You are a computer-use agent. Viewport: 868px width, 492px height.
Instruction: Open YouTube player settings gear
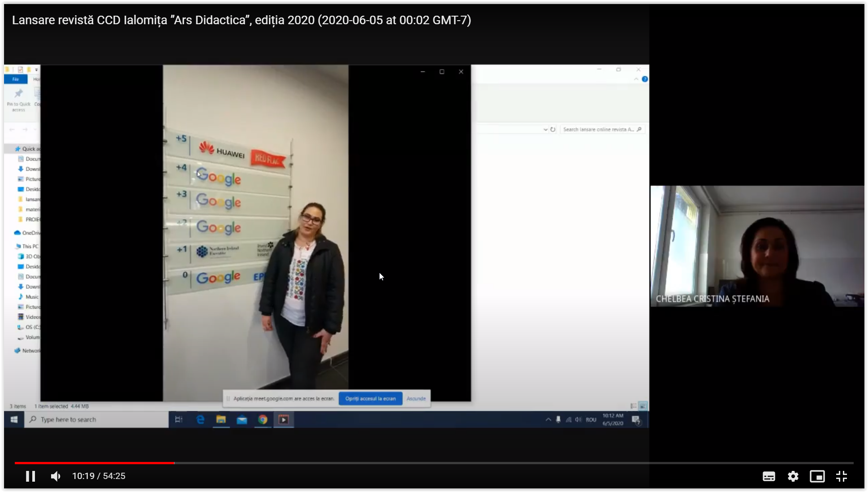pos(793,476)
